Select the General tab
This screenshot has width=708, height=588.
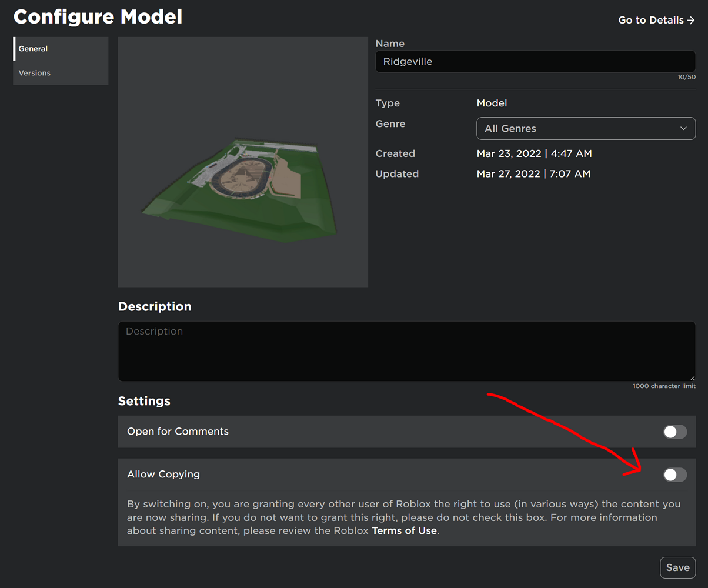(33, 48)
